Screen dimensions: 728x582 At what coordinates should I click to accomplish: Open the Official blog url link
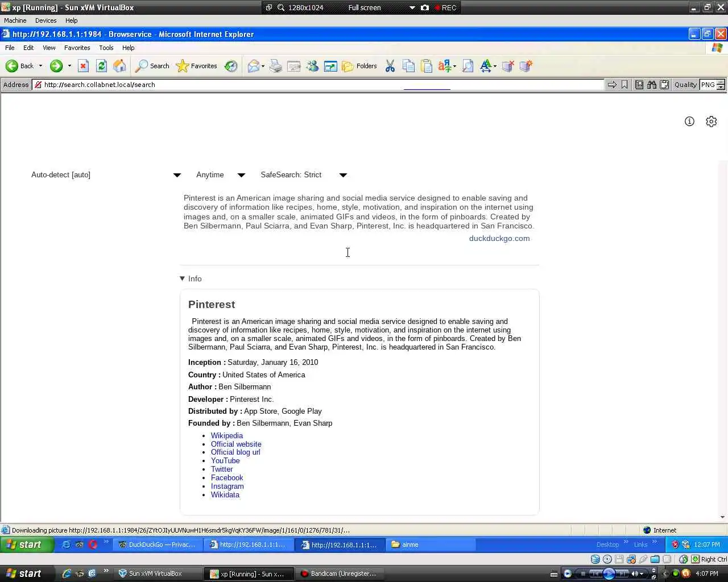click(235, 452)
